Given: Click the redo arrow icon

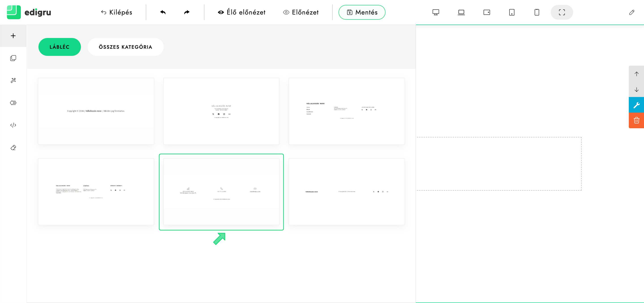Looking at the screenshot, I should point(187,12).
